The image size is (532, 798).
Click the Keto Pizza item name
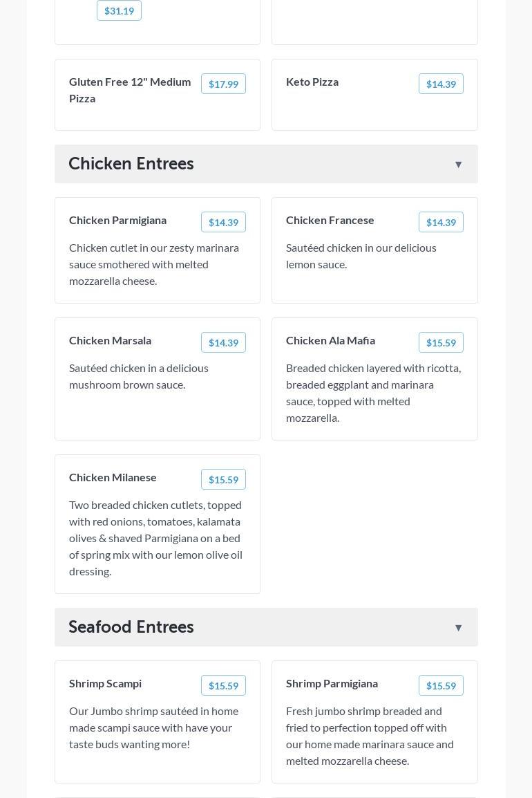pyautogui.click(x=312, y=82)
